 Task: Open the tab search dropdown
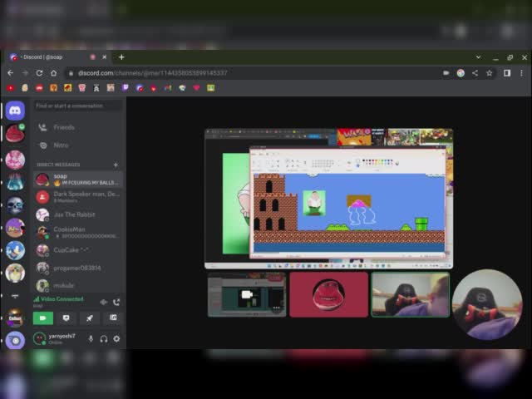pyautogui.click(x=478, y=57)
